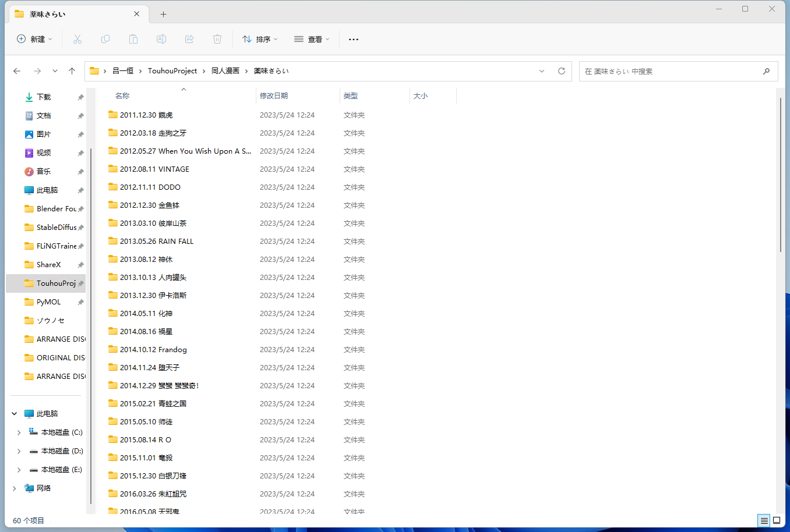The image size is (790, 532).
Task: Switch to large thumbnails view toggle
Action: [777, 520]
